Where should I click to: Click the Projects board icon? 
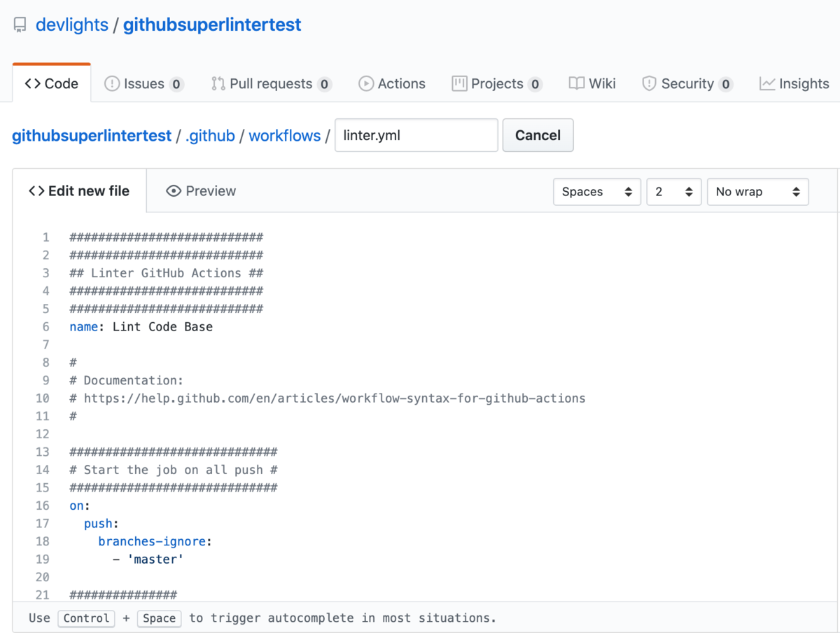[459, 84]
